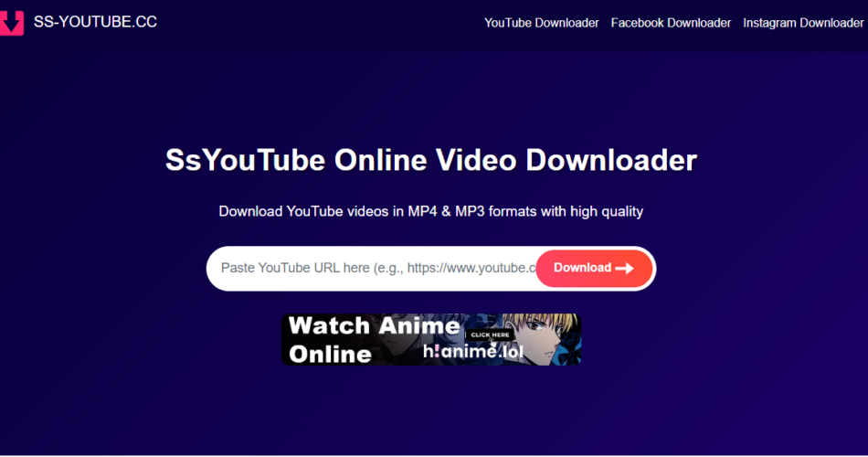Go to the Facebook Downloader page
The image size is (868, 457).
point(671,23)
